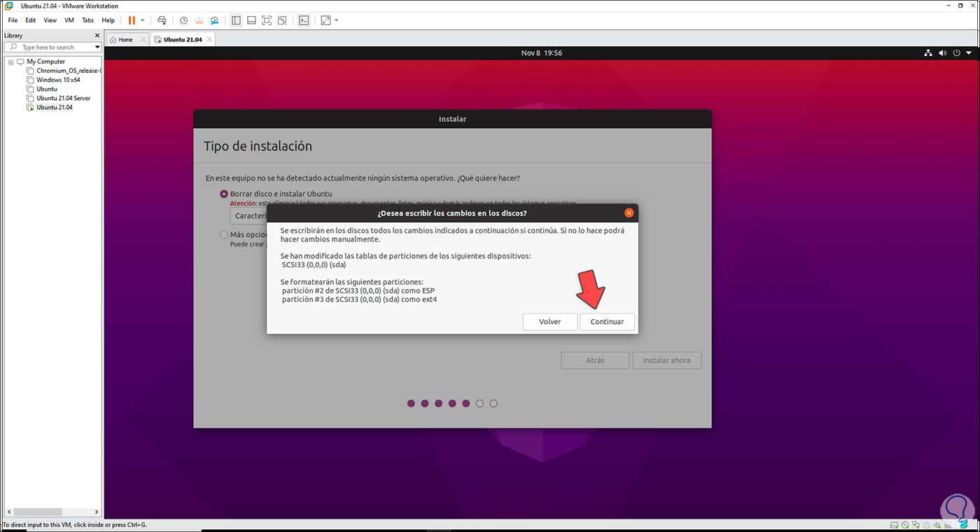Viewport: 980px width, 532px height.
Task: Take a snapshot of the VM
Action: (183, 20)
